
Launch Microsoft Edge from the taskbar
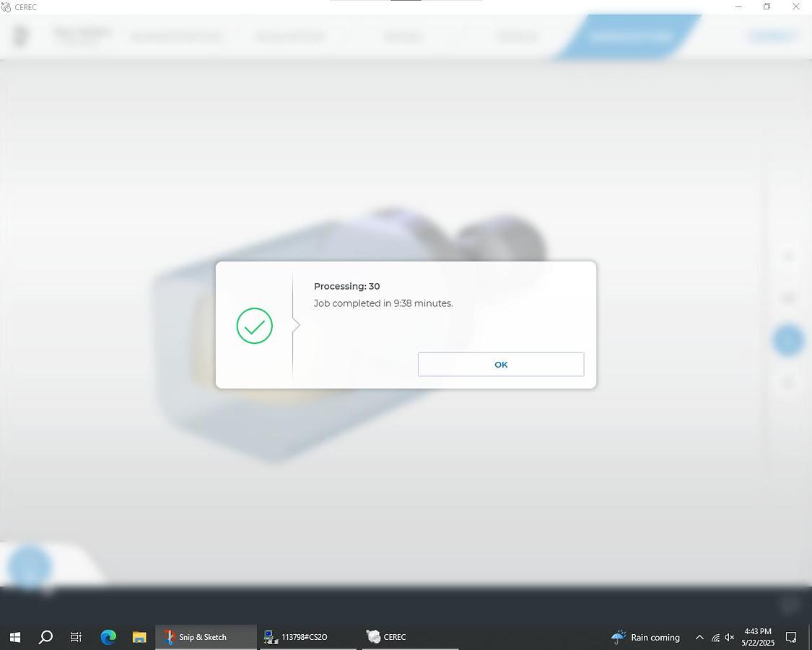[108, 637]
